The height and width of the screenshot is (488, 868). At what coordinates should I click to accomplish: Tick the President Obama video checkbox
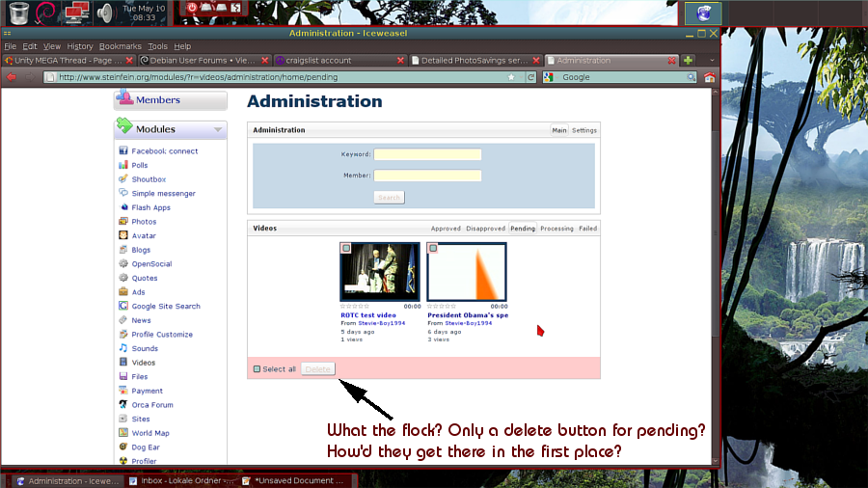click(433, 249)
